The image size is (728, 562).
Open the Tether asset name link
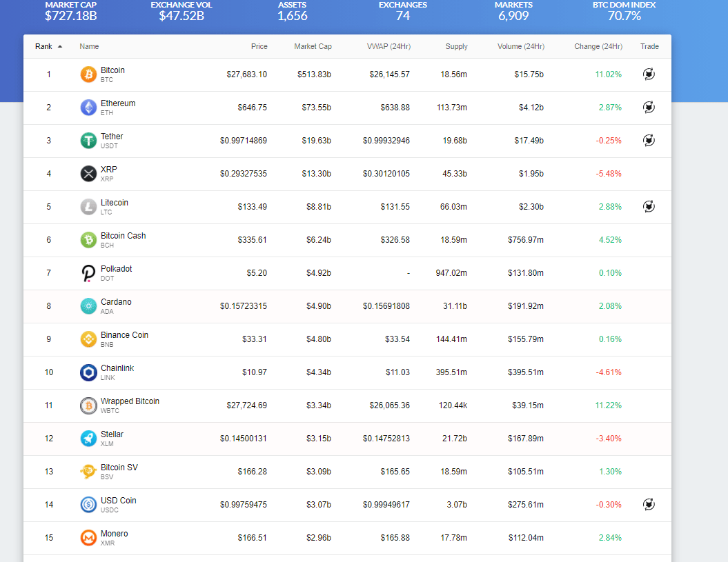coord(112,137)
